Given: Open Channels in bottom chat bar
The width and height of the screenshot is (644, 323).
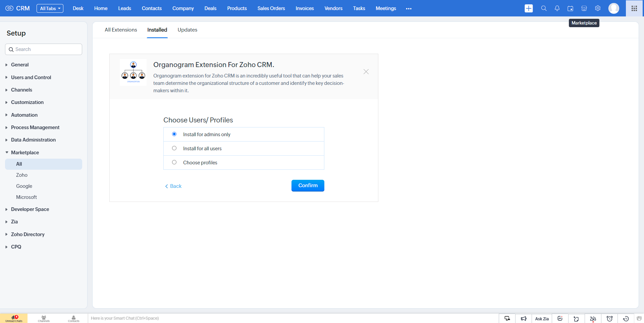Looking at the screenshot, I should [x=44, y=319].
